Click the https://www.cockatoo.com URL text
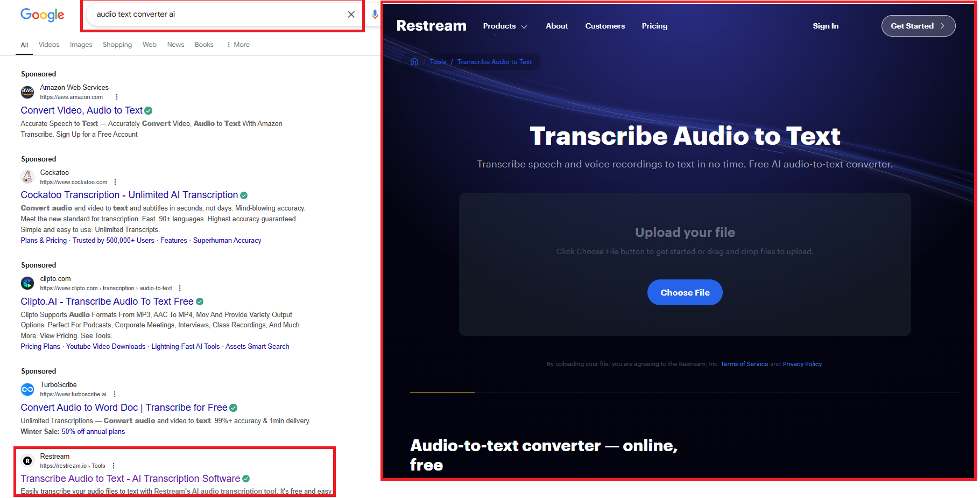 click(74, 182)
